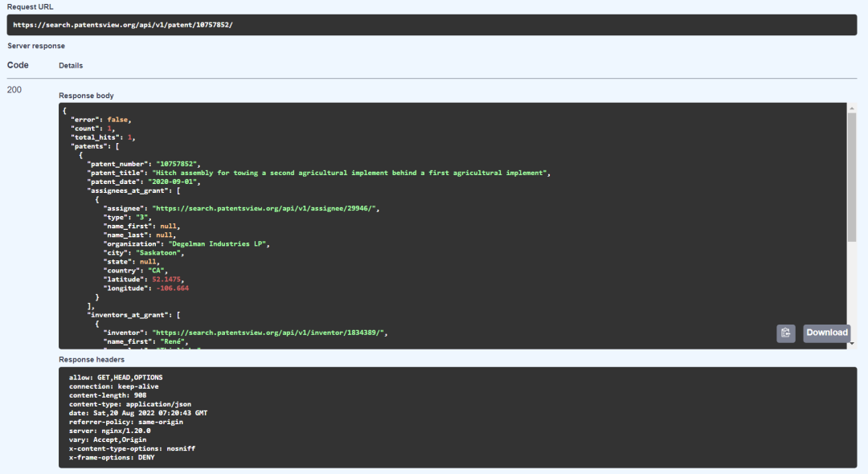Click the "connection: keep-alive" header
Screen dimensions: 868x474
[x=113, y=386]
